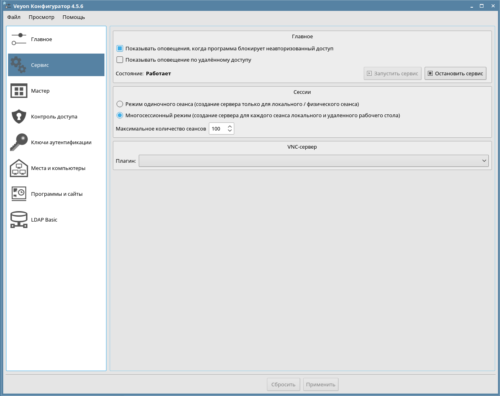This screenshot has height=396, width=500.
Task: Increase maximum session count stepper
Action: click(x=230, y=126)
